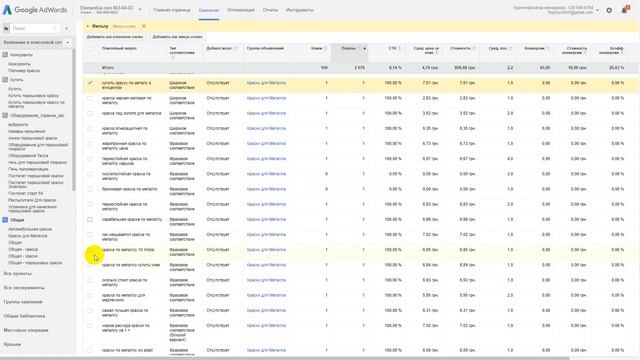Open the notifications bell icon

624,10
